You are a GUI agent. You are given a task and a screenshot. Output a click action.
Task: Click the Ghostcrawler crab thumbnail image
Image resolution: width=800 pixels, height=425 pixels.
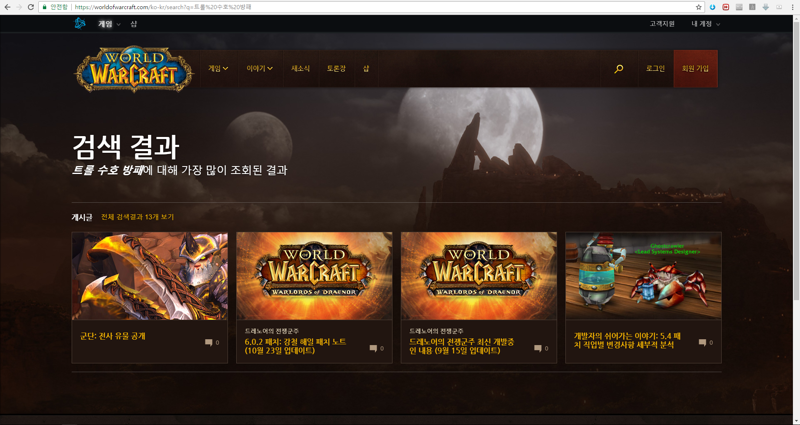(643, 276)
